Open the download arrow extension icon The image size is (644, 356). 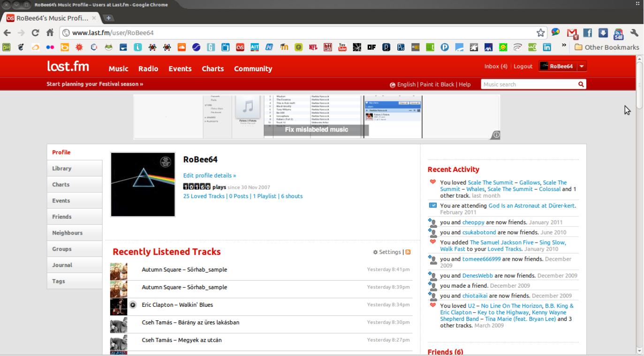coord(603,33)
